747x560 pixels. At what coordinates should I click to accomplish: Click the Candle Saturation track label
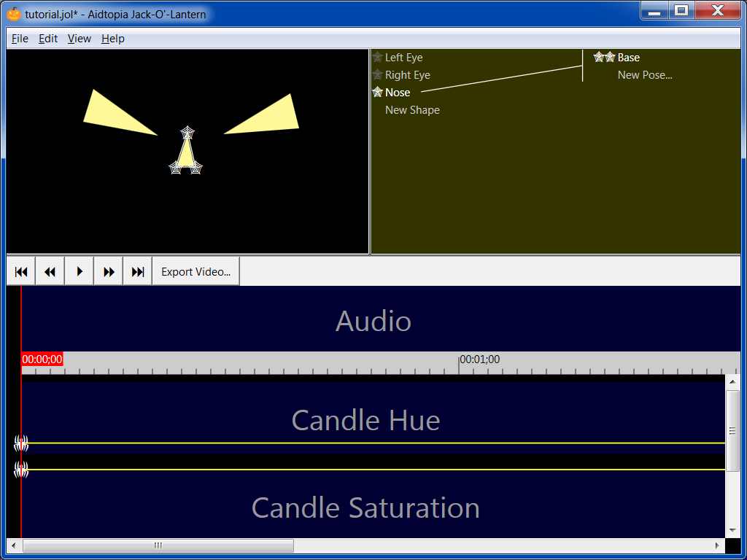coord(365,507)
